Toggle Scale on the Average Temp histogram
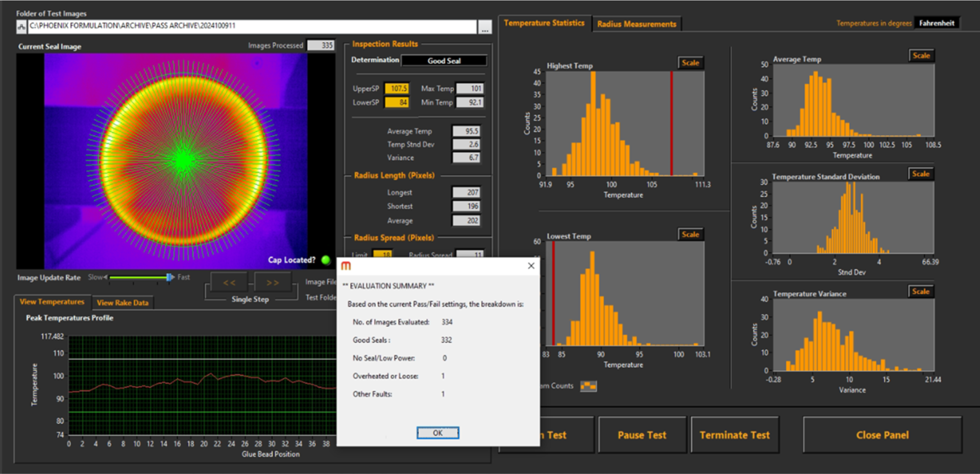The width and height of the screenshot is (980, 474). point(921,56)
